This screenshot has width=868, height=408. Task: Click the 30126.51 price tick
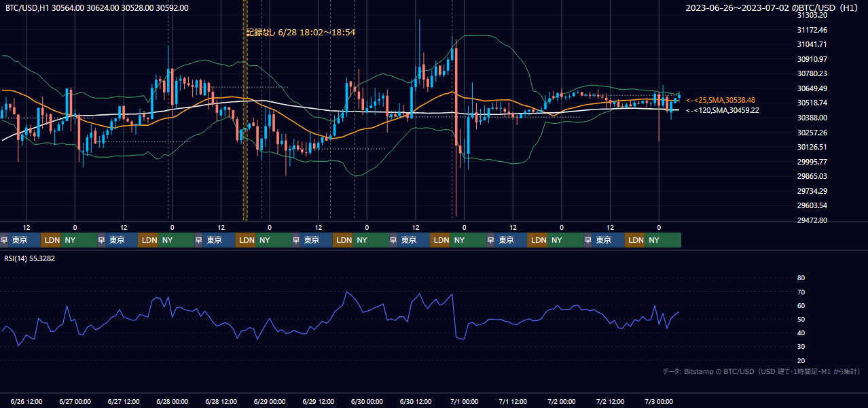(812, 147)
